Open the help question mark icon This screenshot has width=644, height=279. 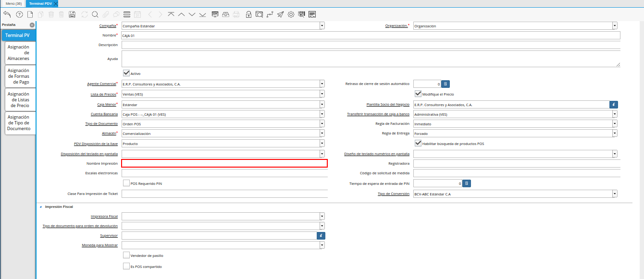(19, 14)
